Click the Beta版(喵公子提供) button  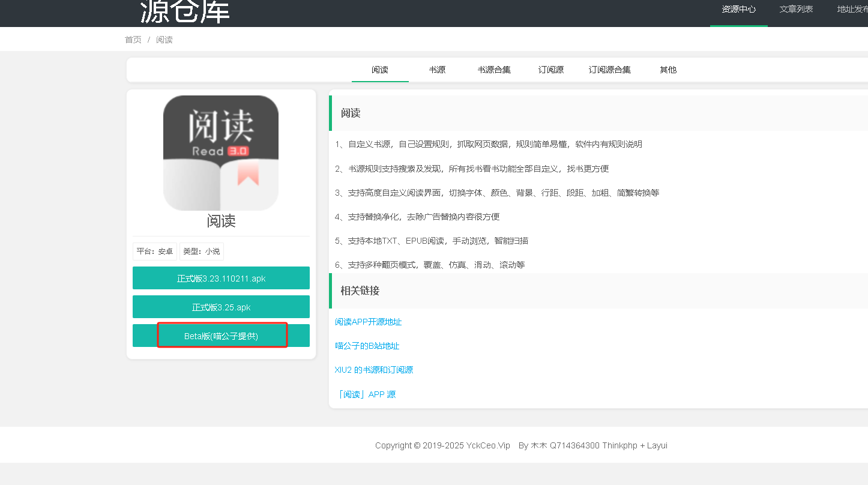(x=221, y=336)
